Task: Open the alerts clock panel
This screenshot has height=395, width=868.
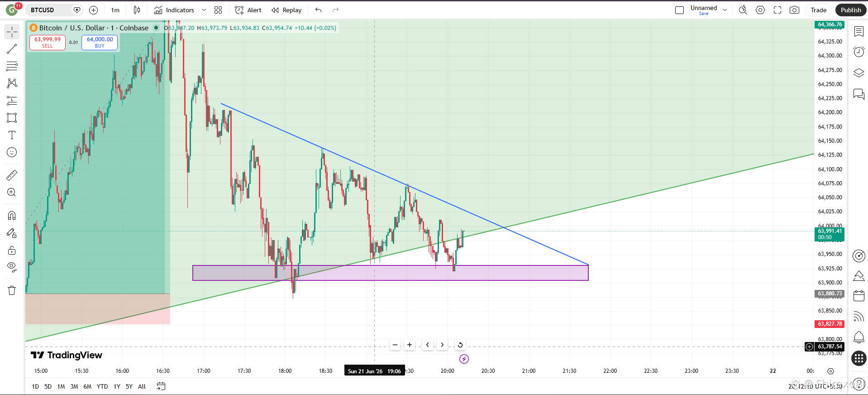Action: (858, 52)
